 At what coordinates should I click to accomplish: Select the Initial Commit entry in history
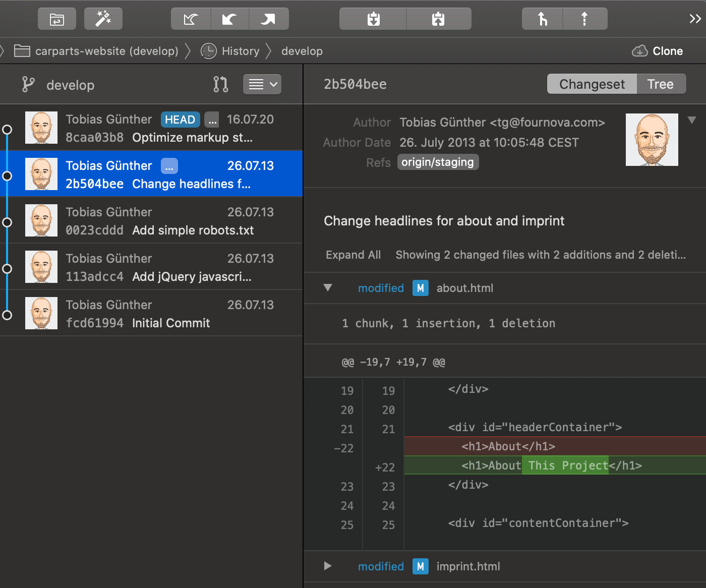point(151,314)
